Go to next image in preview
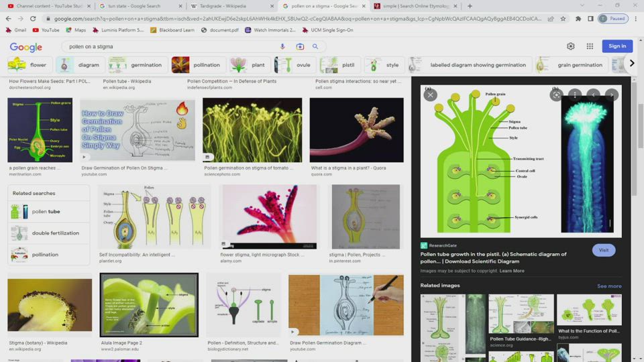 pyautogui.click(x=612, y=95)
